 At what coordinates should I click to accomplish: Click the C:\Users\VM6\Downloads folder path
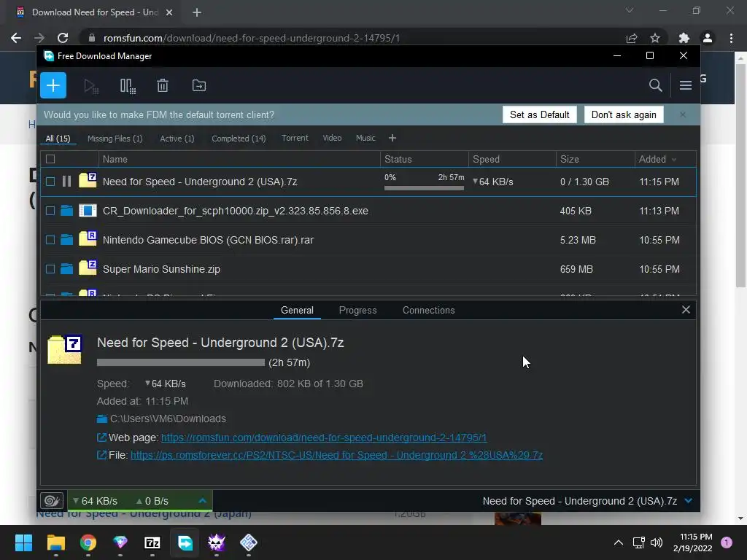[168, 419]
